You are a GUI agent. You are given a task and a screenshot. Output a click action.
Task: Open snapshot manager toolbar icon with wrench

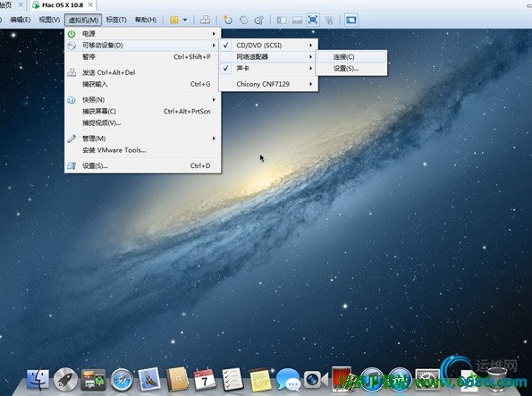259,20
